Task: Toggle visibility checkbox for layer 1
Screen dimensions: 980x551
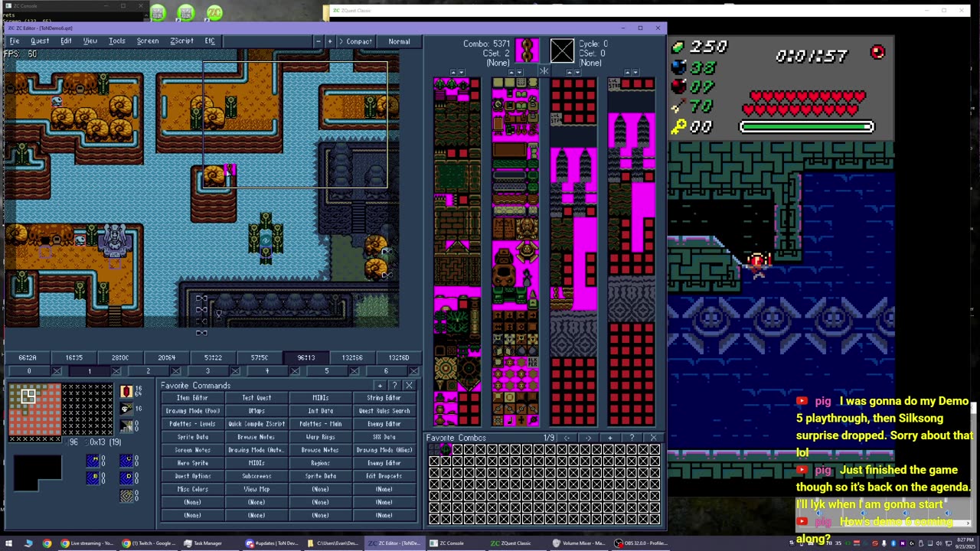Action: point(116,371)
